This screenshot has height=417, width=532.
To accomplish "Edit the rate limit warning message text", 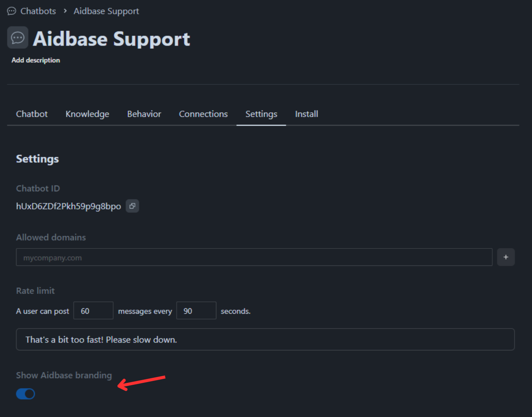I will click(x=265, y=339).
